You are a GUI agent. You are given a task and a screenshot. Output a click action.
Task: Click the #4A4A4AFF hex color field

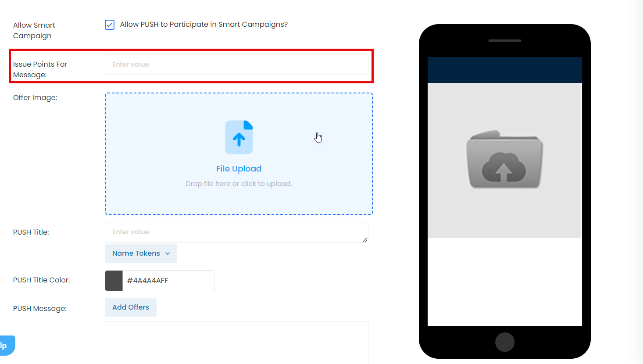168,281
